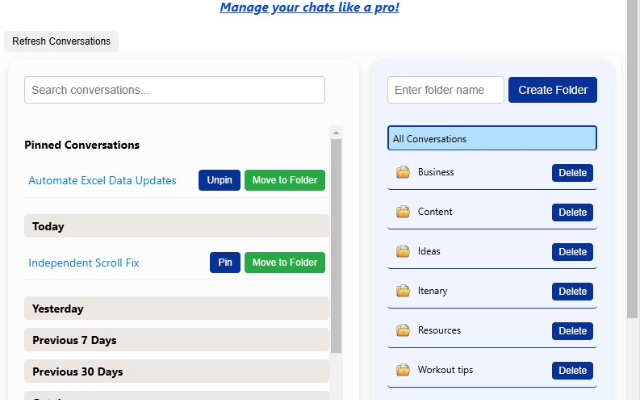The height and width of the screenshot is (400, 640).
Task: Select the Itenary folder name
Action: (x=433, y=291)
